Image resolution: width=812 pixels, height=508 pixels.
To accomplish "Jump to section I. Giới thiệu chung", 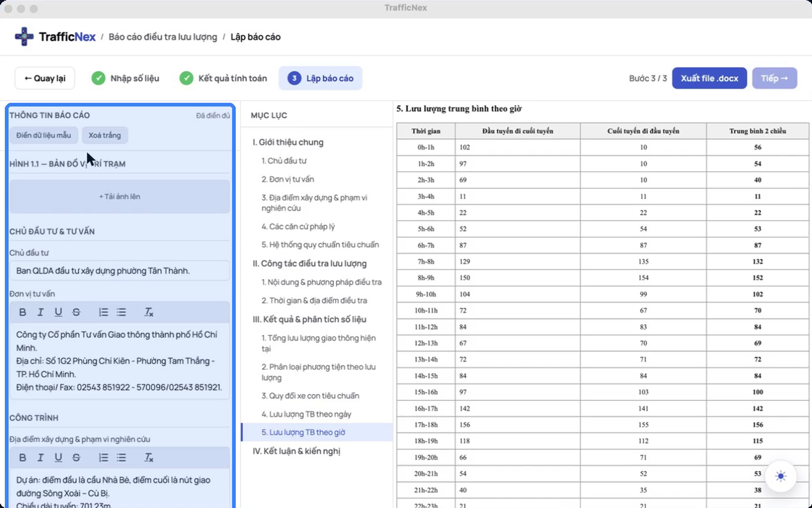I will 288,142.
